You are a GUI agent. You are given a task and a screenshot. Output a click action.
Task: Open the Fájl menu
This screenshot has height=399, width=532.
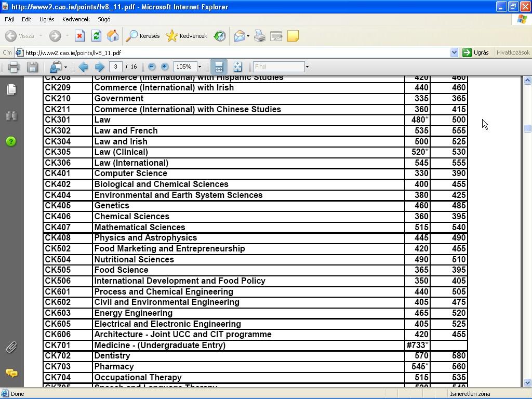point(9,19)
